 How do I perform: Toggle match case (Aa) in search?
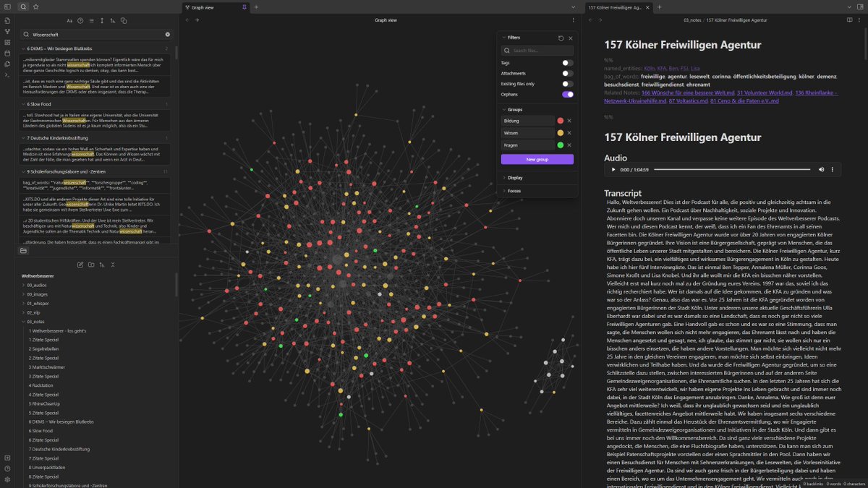pos(69,21)
